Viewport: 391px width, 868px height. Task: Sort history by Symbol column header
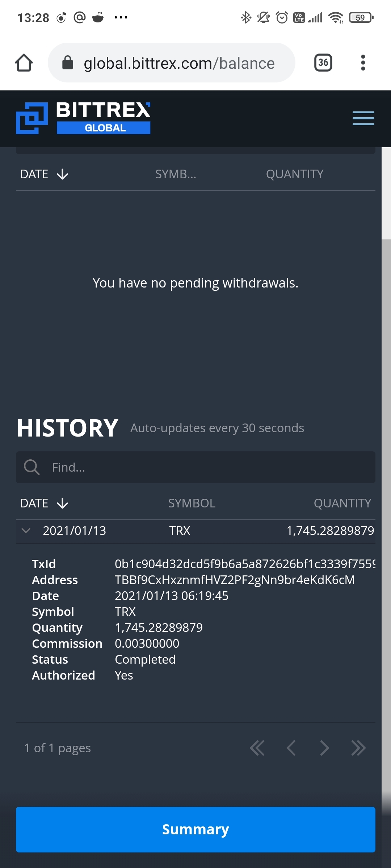tap(192, 503)
